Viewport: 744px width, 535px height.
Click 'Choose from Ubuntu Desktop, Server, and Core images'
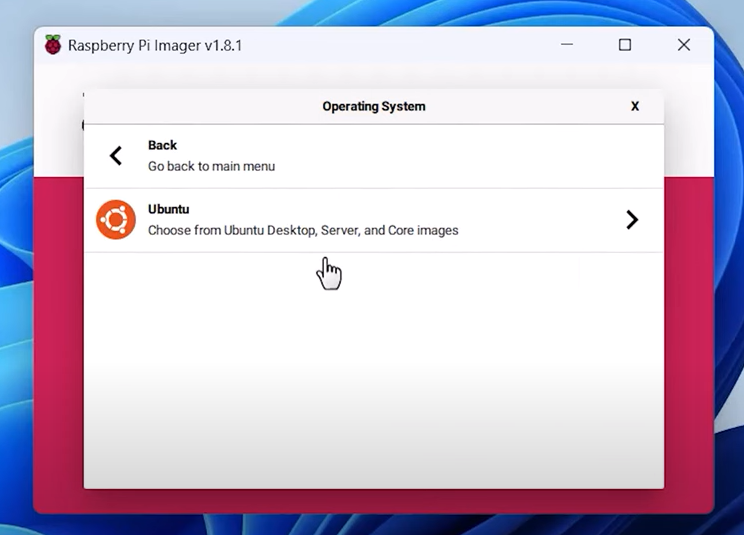(x=303, y=231)
